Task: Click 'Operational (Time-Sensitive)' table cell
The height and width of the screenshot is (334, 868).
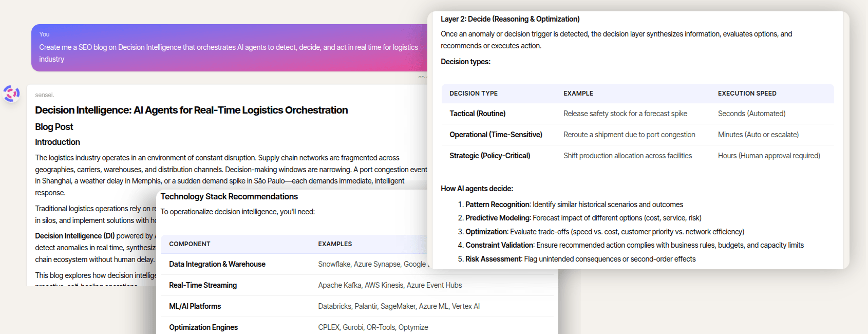Action: pyautogui.click(x=496, y=135)
